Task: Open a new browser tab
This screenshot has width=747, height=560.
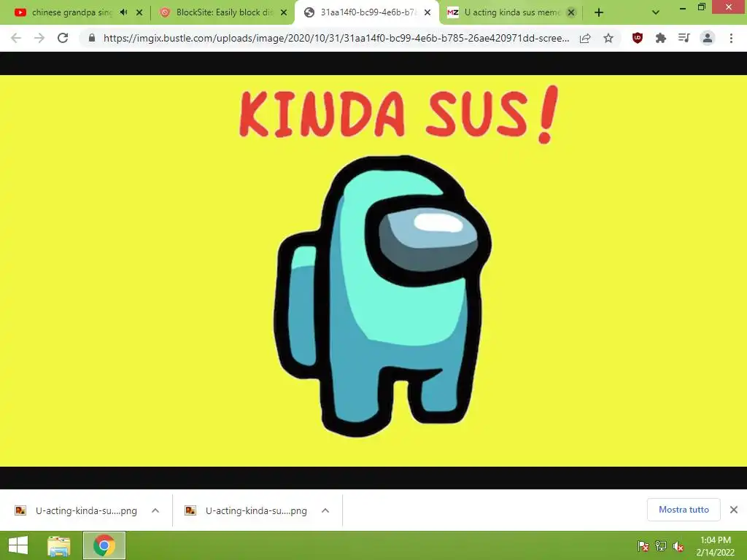Action: coord(599,12)
